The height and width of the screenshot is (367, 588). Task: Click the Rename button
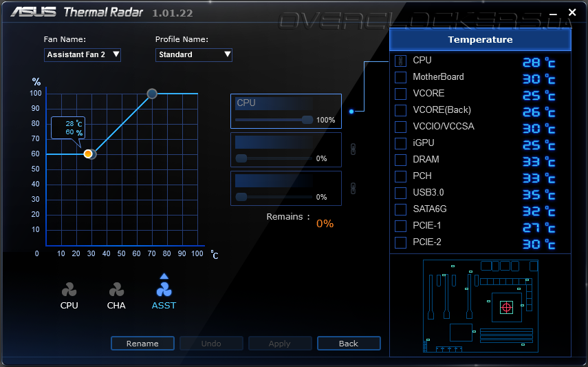[x=142, y=344]
